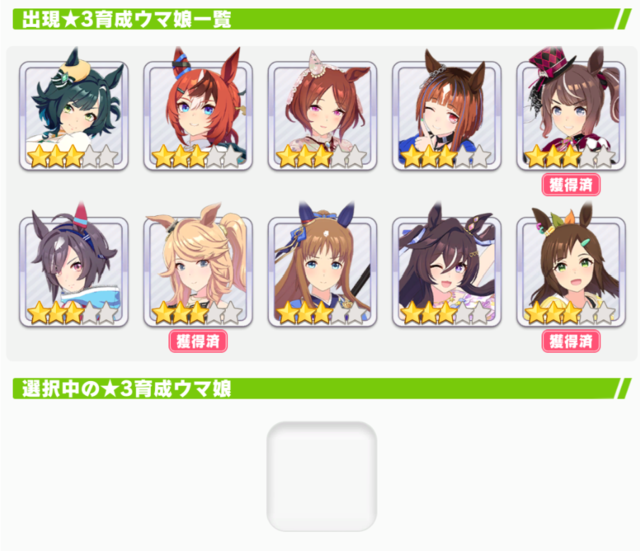This screenshot has height=551, width=640.
Task: Choose the blonde twin-tail character card
Action: point(198,272)
